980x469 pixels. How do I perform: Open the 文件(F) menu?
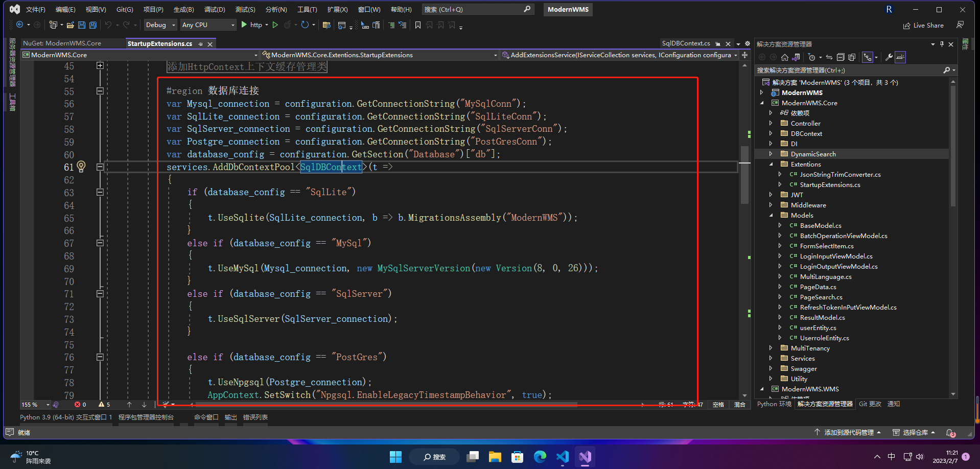click(36, 9)
